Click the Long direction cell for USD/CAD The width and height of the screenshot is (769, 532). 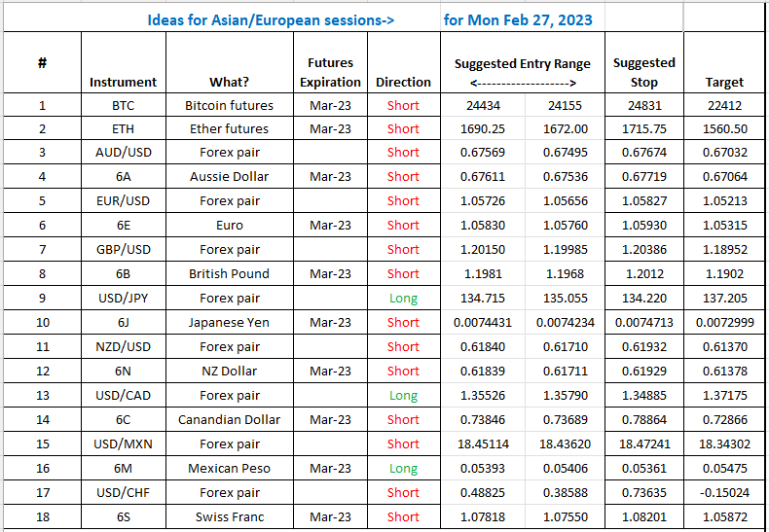403,396
